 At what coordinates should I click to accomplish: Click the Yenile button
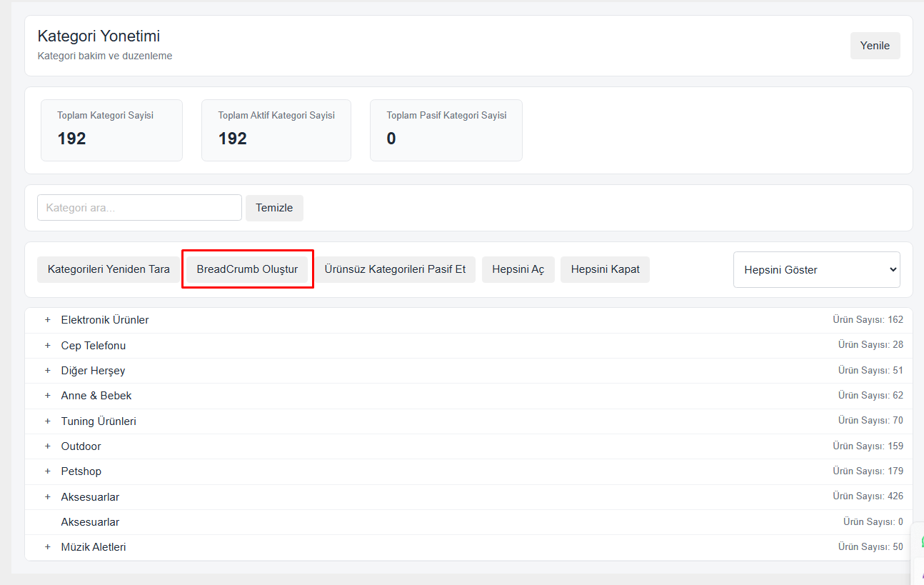(875, 46)
